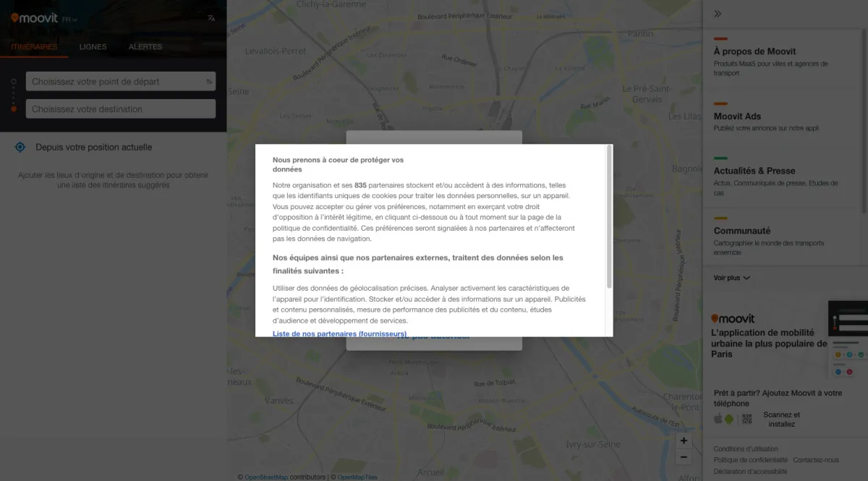
Task: Click L'application de mobilité urbaine heading
Action: 769,344
